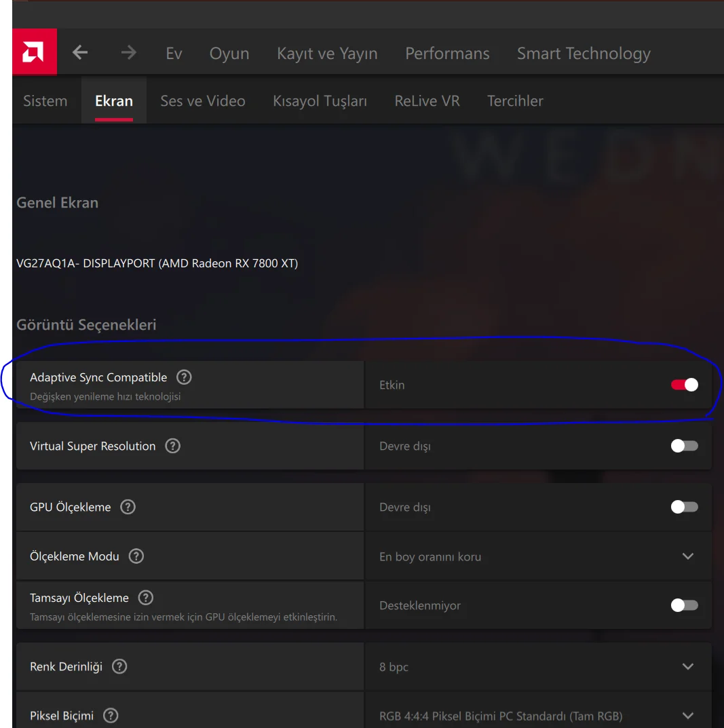Click help icon next to Tamsayı Ölçekleme

coord(145,598)
